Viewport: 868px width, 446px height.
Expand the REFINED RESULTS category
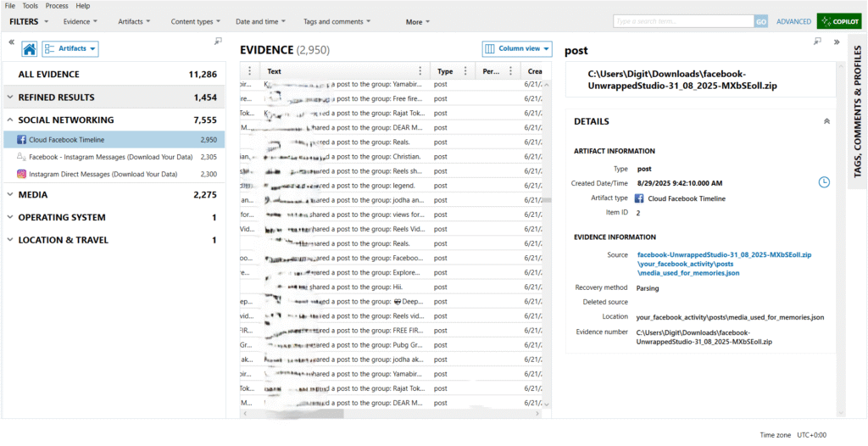coord(10,98)
